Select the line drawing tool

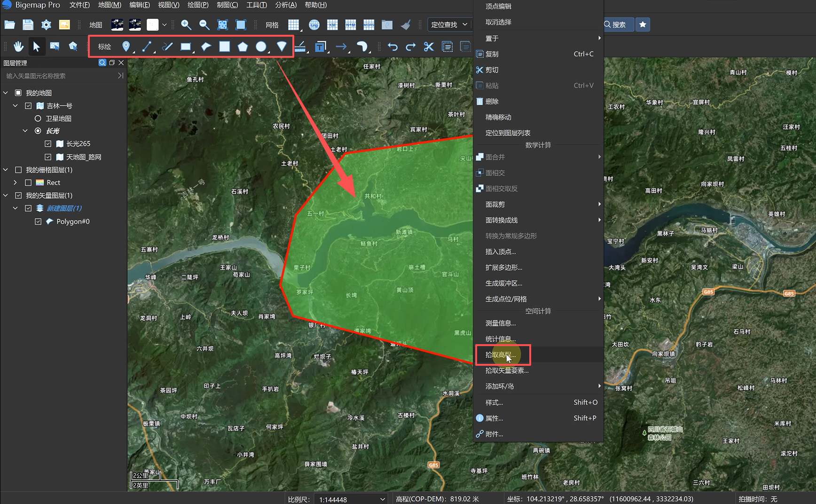tap(147, 47)
